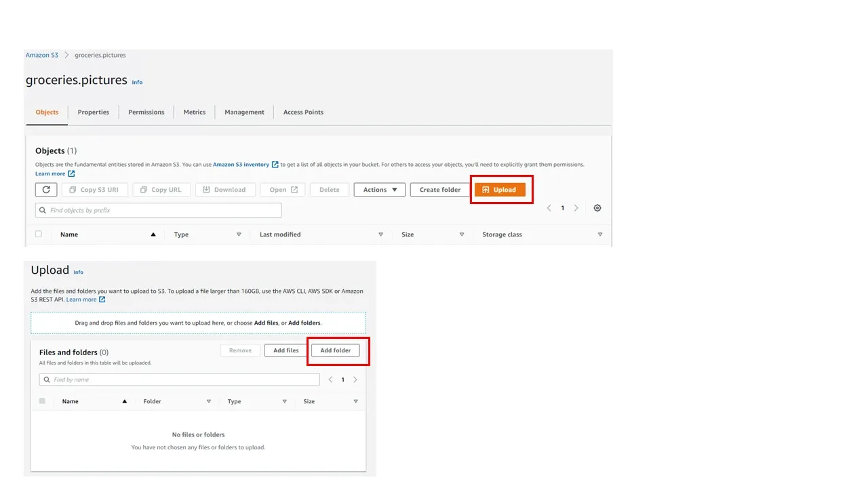Click the Add files button
The width and height of the screenshot is (868, 488).
285,350
